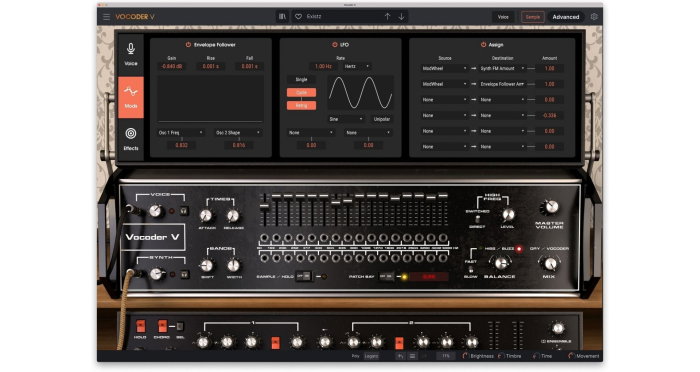Click the Brightness macro knob
The width and height of the screenshot is (700, 372).
point(465,356)
